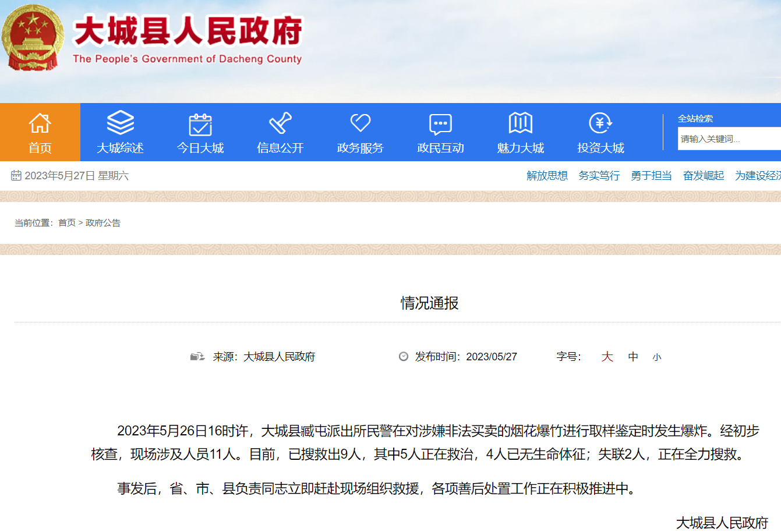Image resolution: width=781 pixels, height=532 pixels.
Task: Set font size to medium 中
Action: (633, 357)
